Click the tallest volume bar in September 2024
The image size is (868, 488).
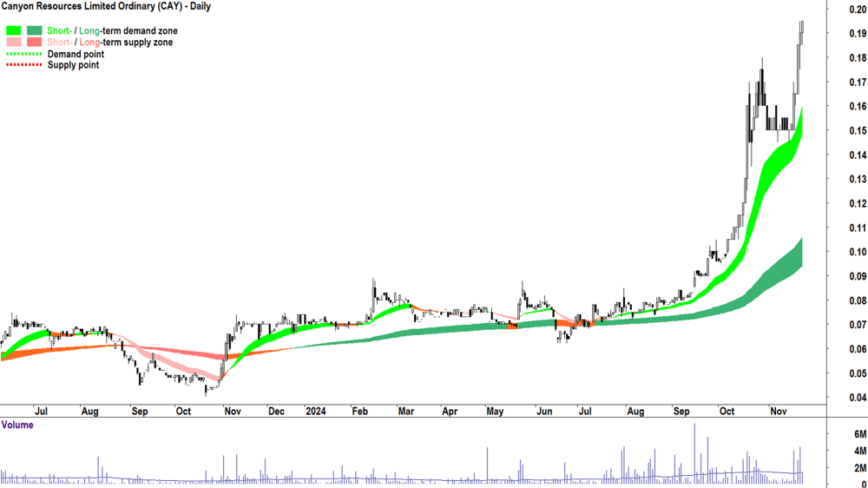[694, 452]
